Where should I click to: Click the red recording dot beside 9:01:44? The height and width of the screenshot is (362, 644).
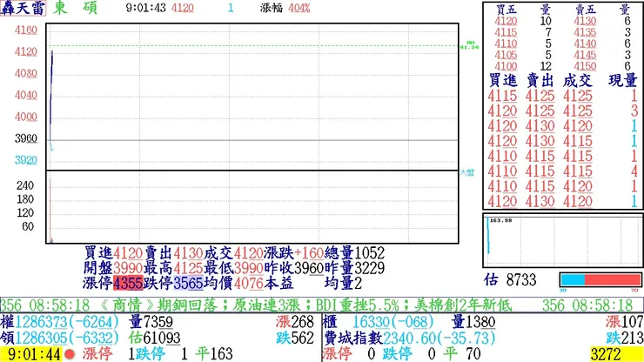70,354
